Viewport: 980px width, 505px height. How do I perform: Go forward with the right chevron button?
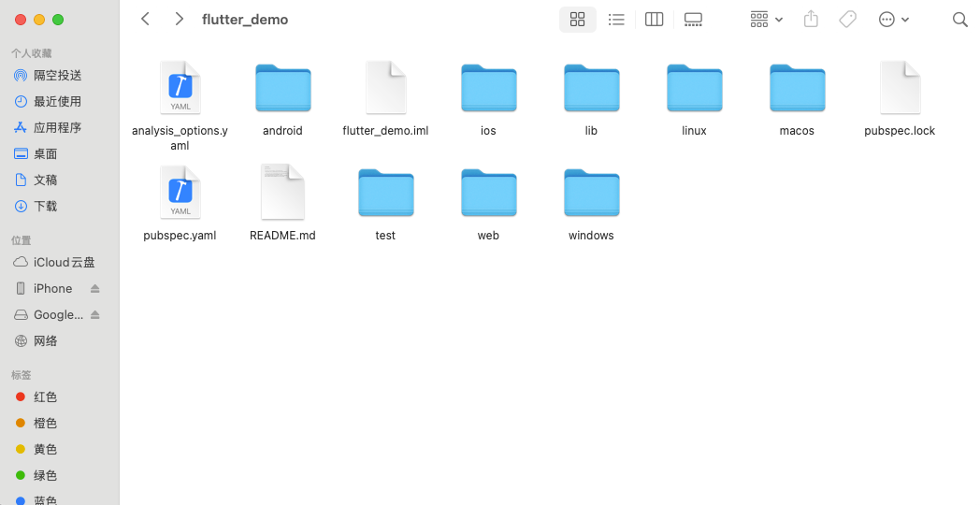[x=180, y=19]
